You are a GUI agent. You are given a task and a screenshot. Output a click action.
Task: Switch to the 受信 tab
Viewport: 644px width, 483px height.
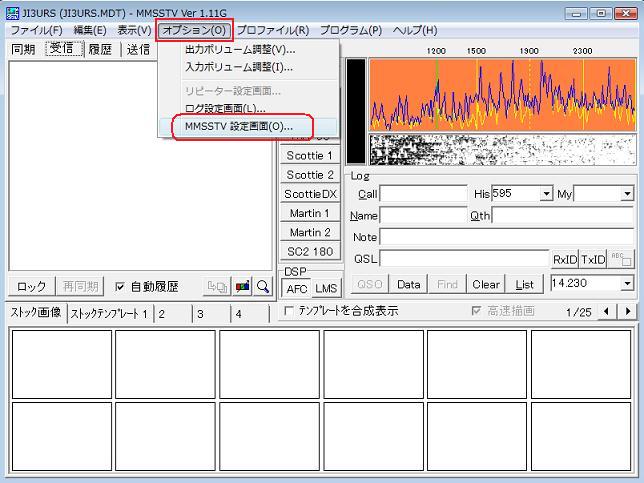62,48
